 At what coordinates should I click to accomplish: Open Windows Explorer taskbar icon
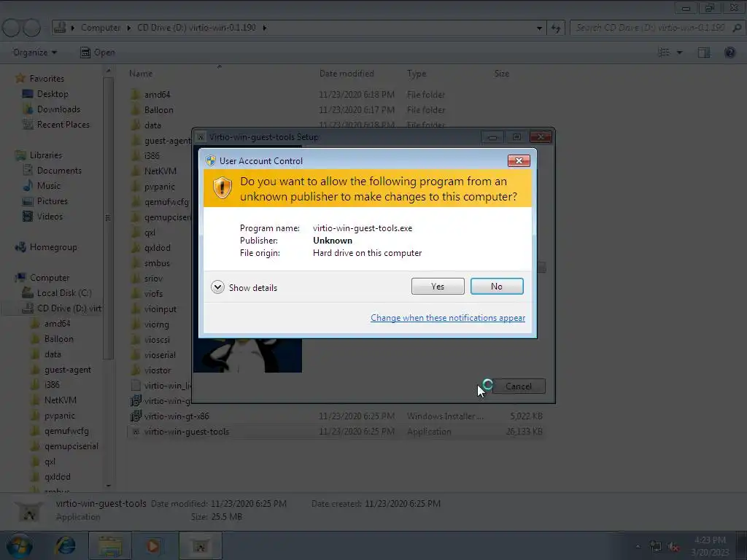pos(110,545)
